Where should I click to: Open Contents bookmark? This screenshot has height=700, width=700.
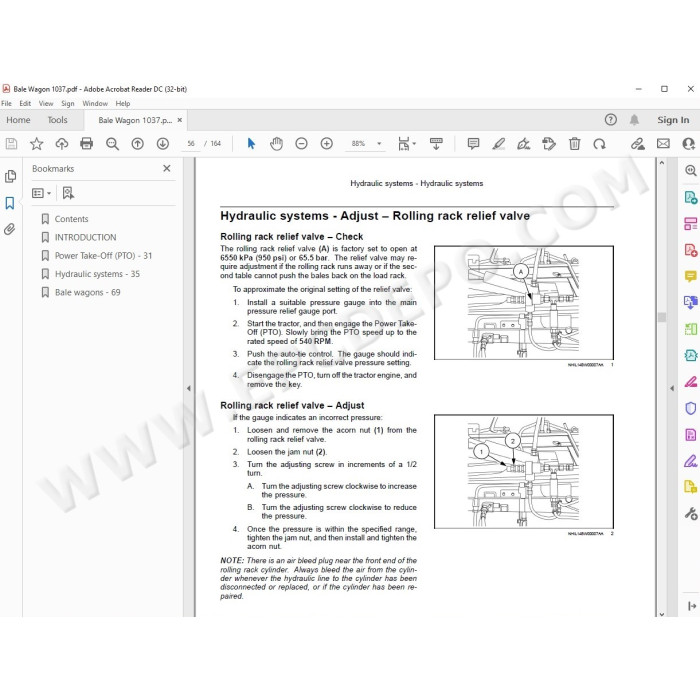coord(71,219)
